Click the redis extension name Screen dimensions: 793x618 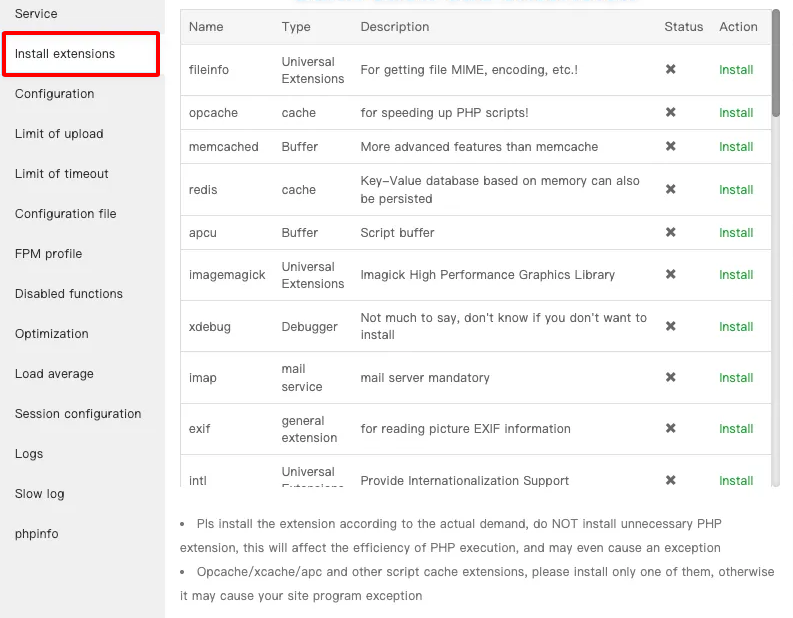click(x=203, y=190)
